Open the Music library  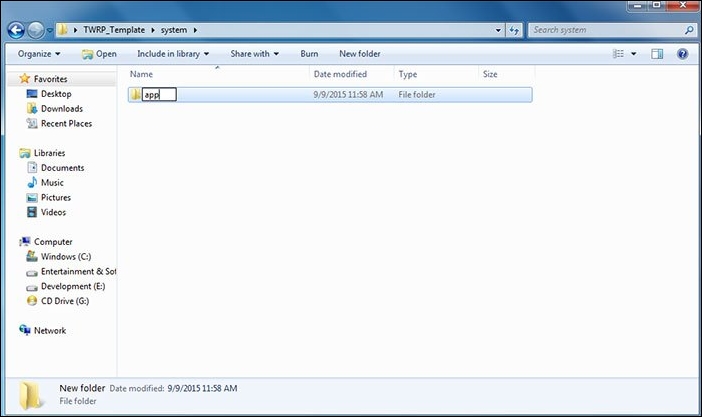(x=52, y=182)
